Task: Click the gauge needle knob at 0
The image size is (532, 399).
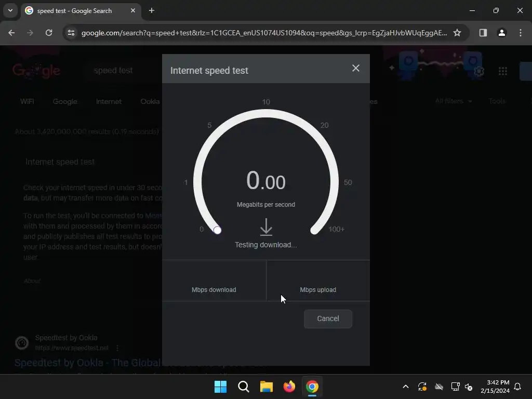Action: click(x=218, y=230)
